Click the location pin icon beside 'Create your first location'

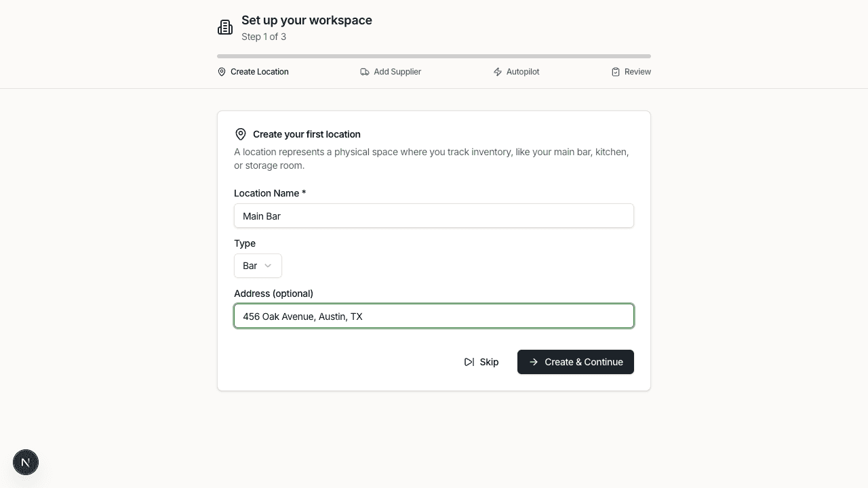tap(241, 134)
